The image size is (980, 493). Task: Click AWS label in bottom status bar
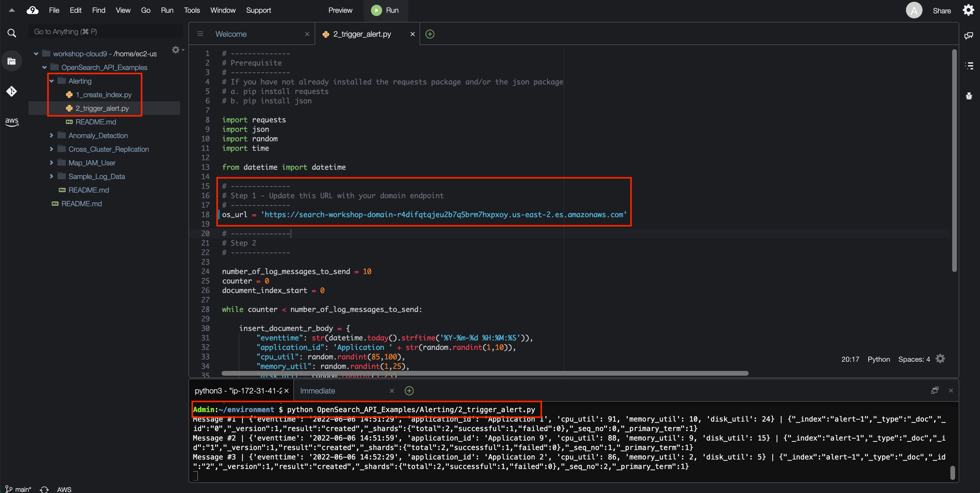coord(64,489)
